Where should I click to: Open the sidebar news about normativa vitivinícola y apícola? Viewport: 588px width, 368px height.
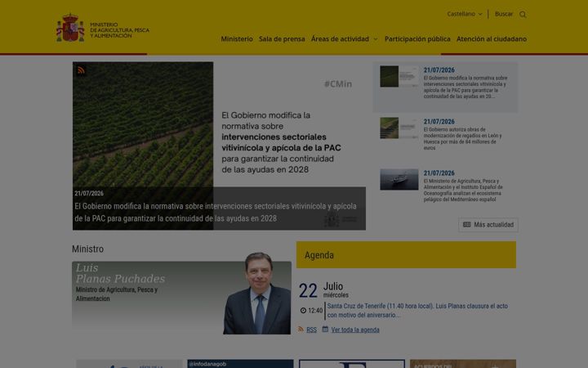click(465, 88)
